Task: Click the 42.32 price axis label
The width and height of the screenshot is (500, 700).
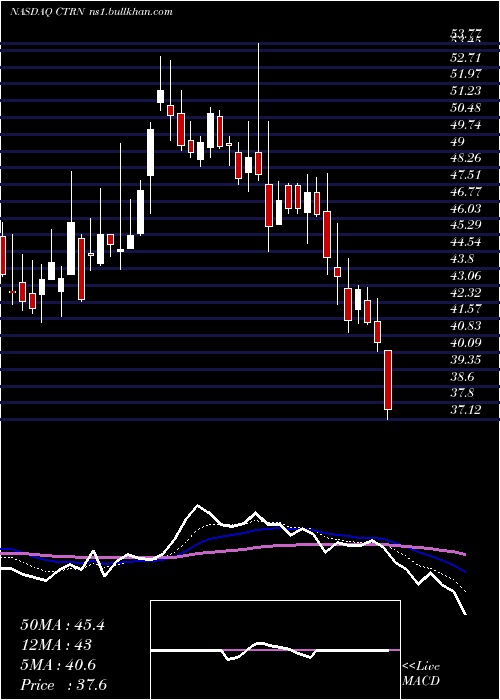Action: (466, 293)
